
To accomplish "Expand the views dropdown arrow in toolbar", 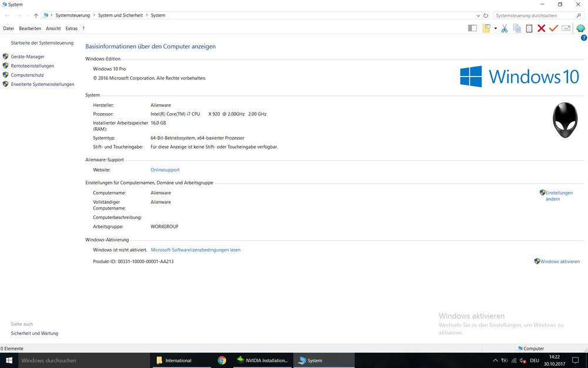I will pyautogui.click(x=496, y=28).
